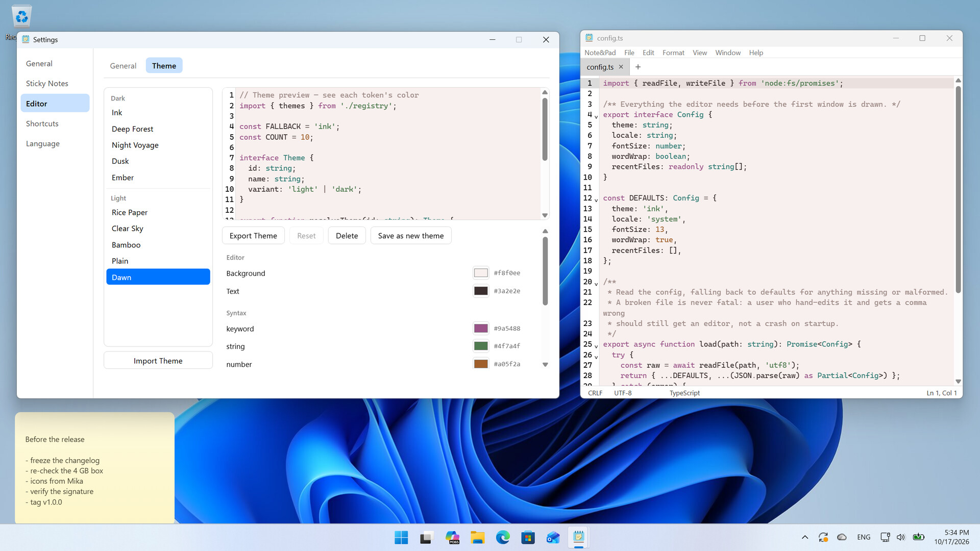Viewport: 980px width, 551px height.
Task: Open the Background color swatch
Action: tap(481, 273)
